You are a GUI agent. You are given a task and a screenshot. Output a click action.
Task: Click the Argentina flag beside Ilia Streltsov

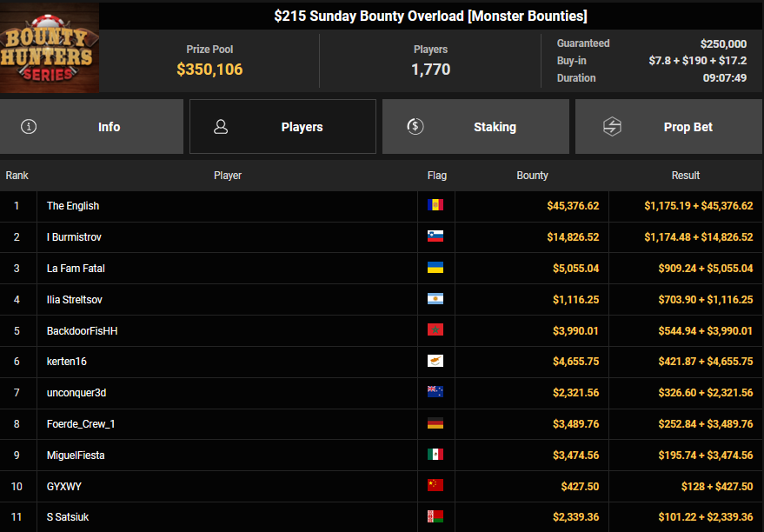[435, 300]
